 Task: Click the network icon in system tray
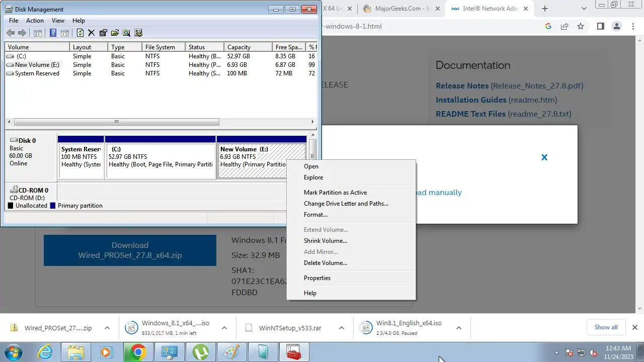tap(581, 352)
